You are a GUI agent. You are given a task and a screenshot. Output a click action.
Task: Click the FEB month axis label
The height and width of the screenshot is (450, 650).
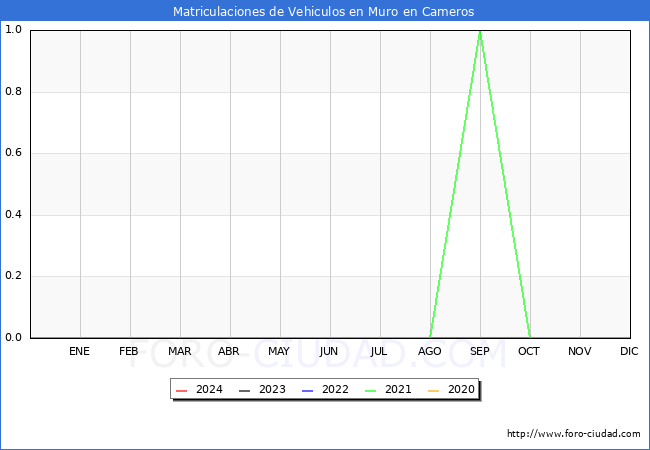(x=129, y=351)
